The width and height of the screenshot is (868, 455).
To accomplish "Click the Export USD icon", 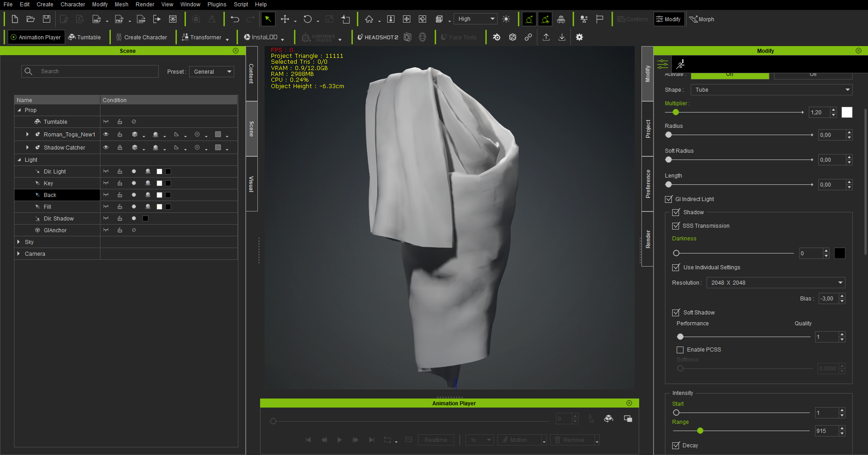I will pyautogui.click(x=142, y=19).
